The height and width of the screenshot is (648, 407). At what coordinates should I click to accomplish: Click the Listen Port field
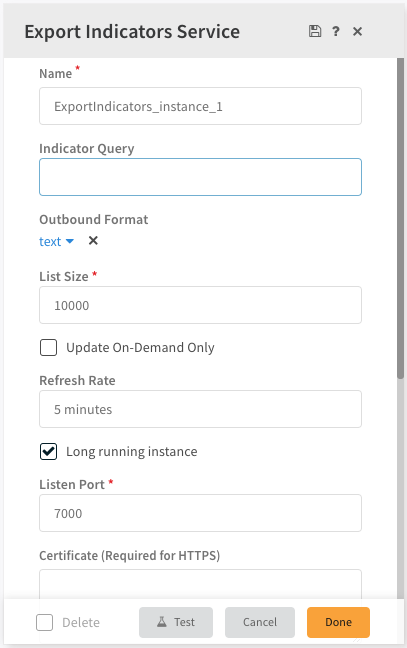tap(200, 513)
